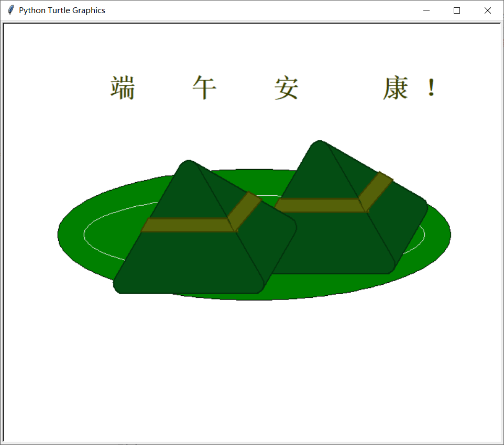Close the Python Turtle Graphics window
Viewport: 504px width, 445px height.
click(487, 10)
